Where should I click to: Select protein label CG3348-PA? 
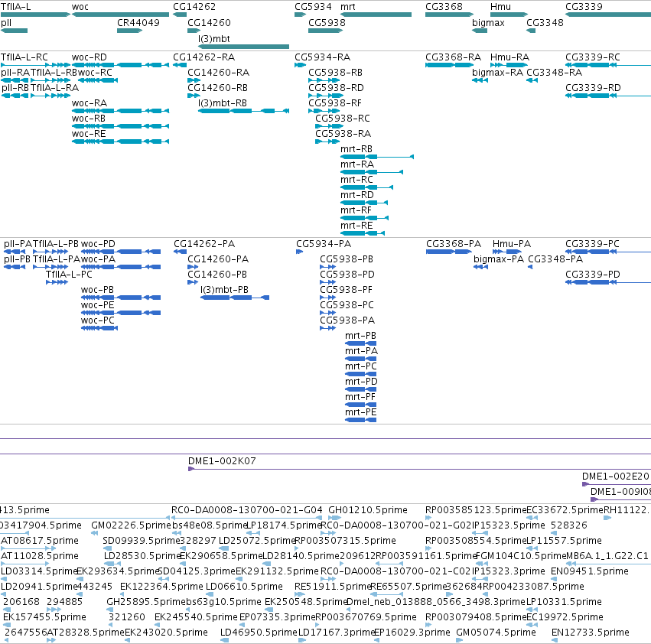pos(555,259)
